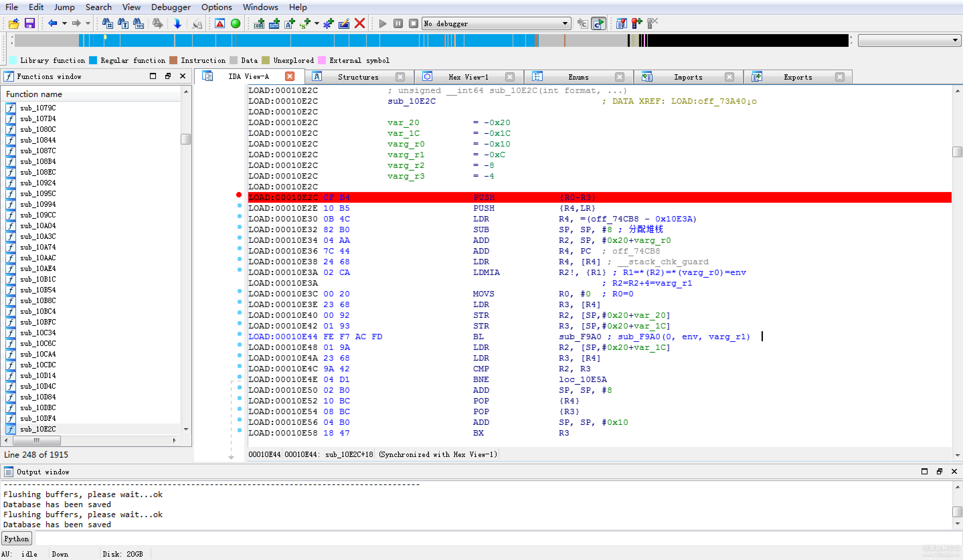The image size is (963, 560).
Task: Open the dropdown right of navigation band
Action: tap(955, 40)
